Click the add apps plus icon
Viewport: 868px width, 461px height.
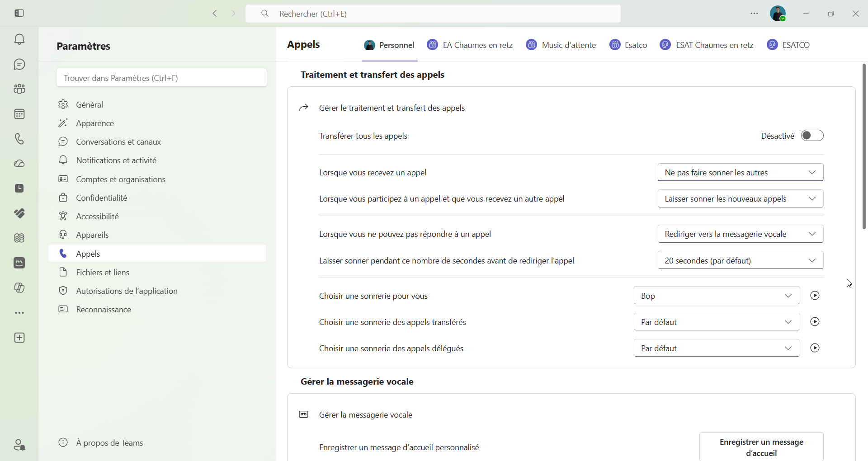pyautogui.click(x=19, y=338)
